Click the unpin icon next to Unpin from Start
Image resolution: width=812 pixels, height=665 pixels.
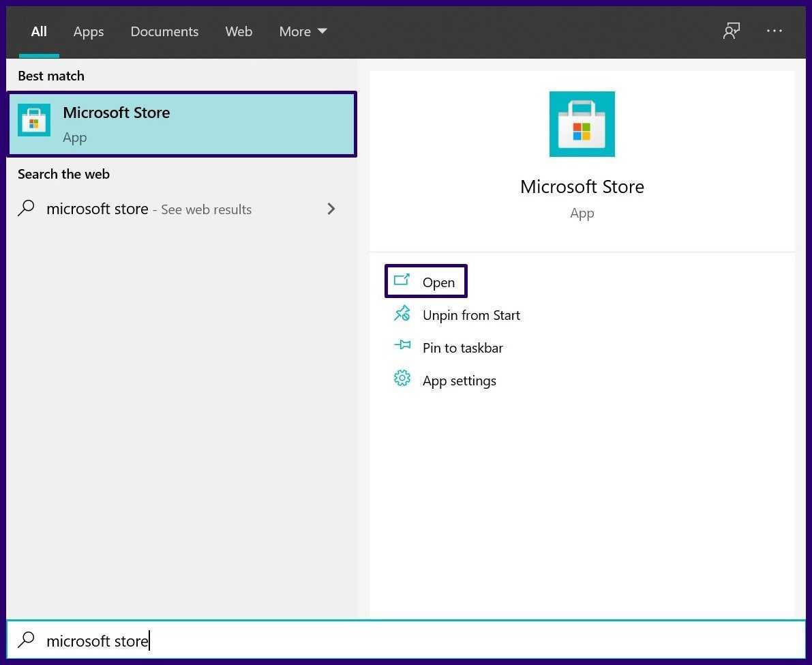402,314
